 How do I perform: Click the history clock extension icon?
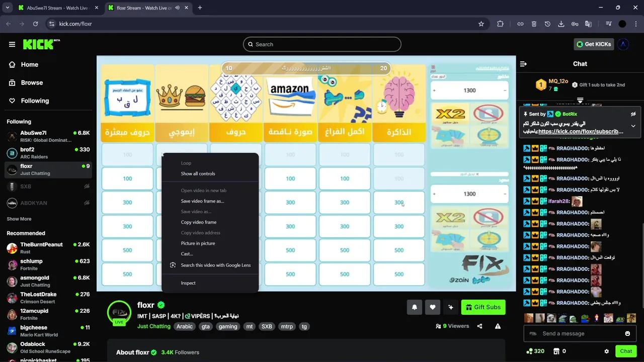(547, 24)
